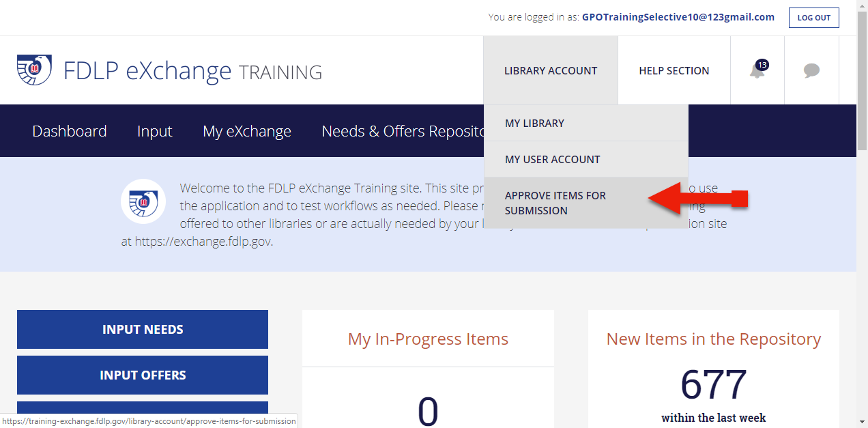
Task: Click the Input Offers button
Action: [x=143, y=375]
